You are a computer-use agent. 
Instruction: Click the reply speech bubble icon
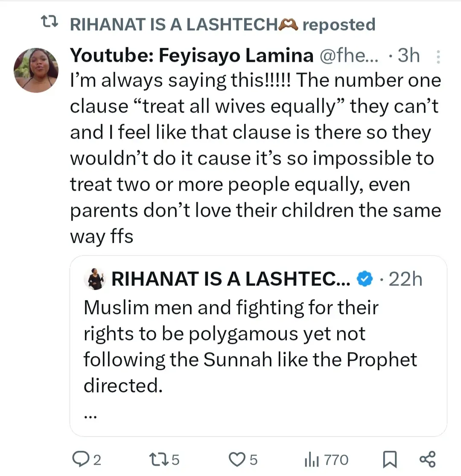[80, 459]
